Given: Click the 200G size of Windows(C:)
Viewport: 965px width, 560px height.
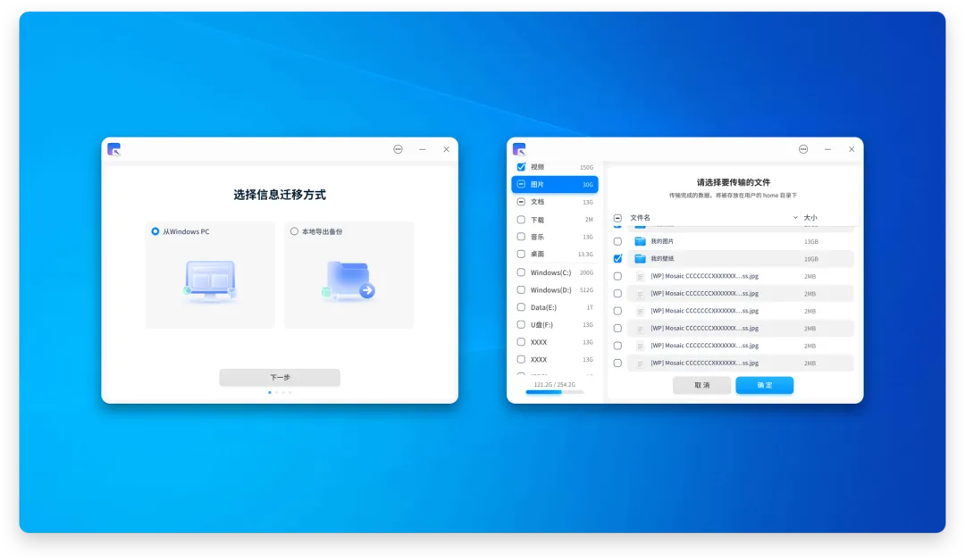Looking at the screenshot, I should pyautogui.click(x=586, y=272).
